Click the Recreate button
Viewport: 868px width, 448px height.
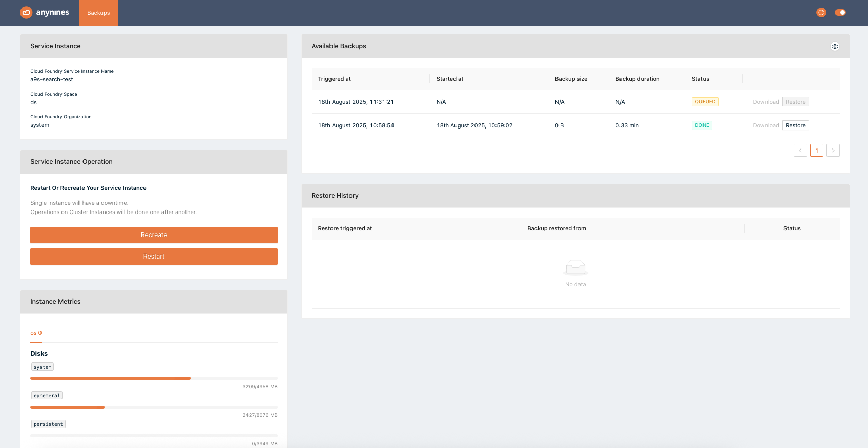(x=154, y=235)
